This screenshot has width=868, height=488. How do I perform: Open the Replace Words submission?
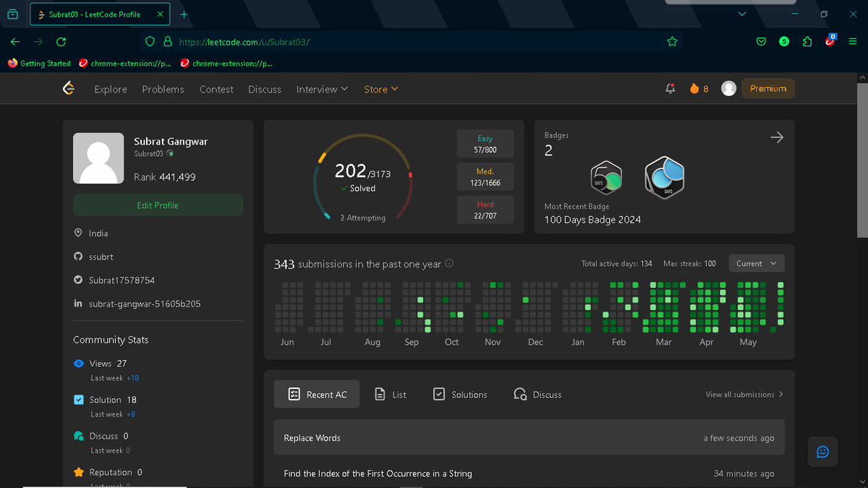[x=529, y=437]
